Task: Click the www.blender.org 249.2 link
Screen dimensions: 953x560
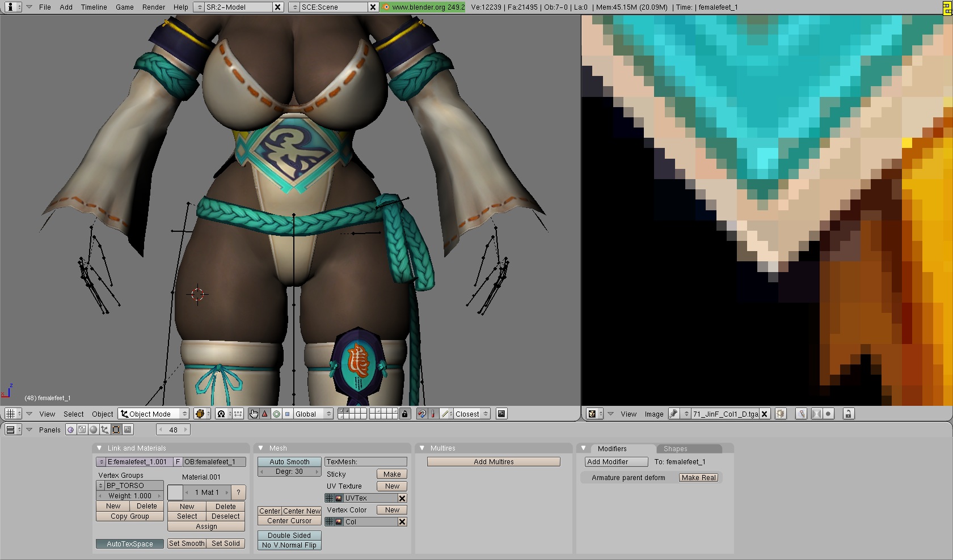Action: (423, 7)
